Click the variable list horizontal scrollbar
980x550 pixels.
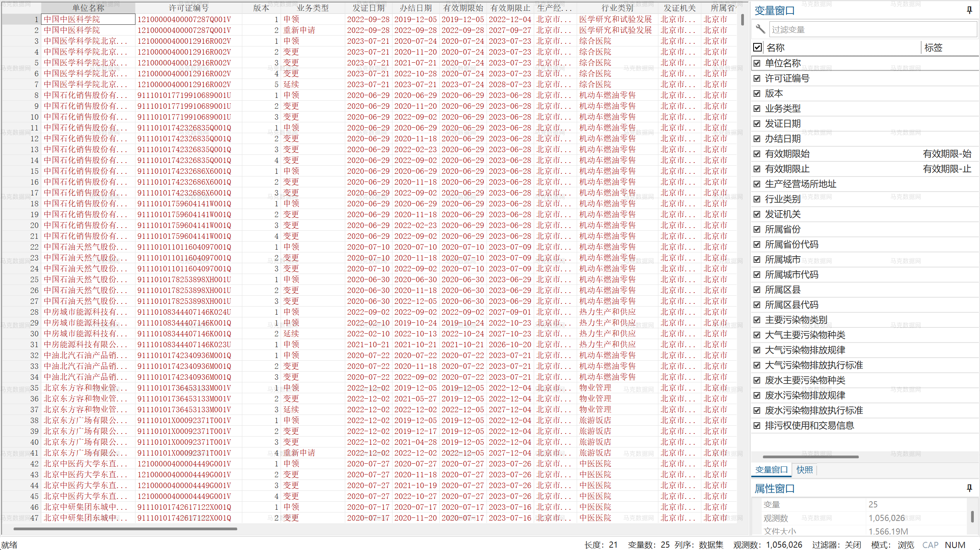810,457
